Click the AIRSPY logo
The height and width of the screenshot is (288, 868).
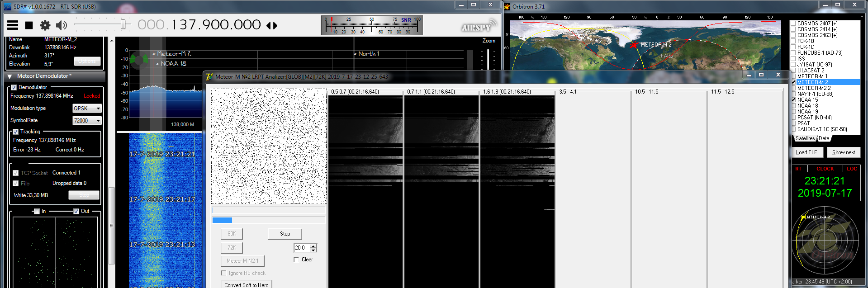tap(479, 26)
